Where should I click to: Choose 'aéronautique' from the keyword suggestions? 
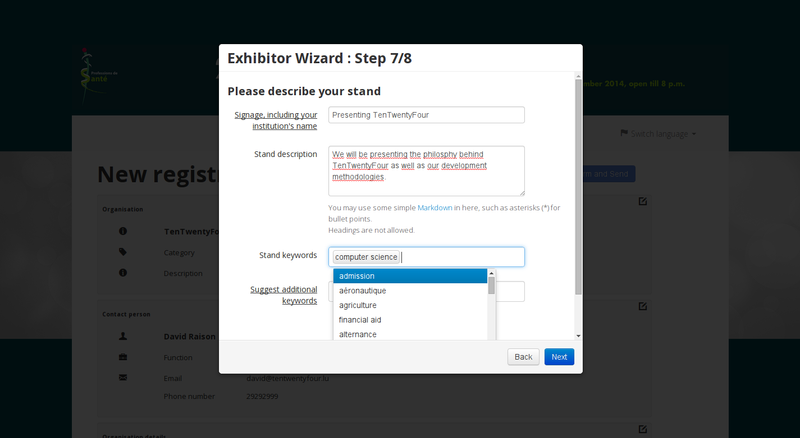tap(410, 290)
